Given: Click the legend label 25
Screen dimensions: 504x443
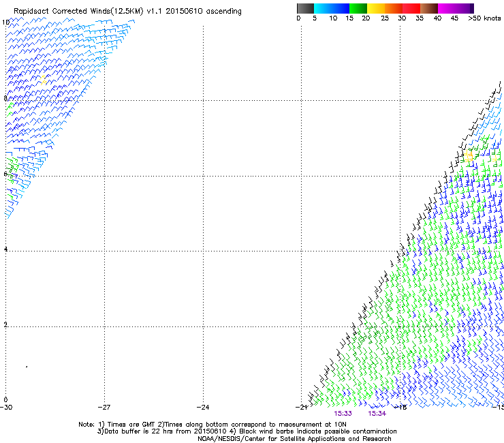Looking at the screenshot, I should click(x=385, y=18).
